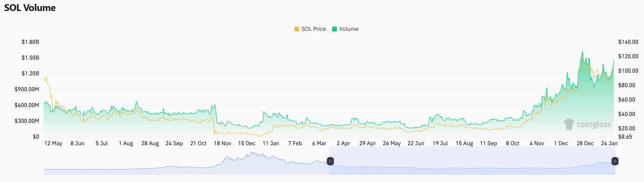Click the yellow SOL Price legend swatch

[x=297, y=29]
